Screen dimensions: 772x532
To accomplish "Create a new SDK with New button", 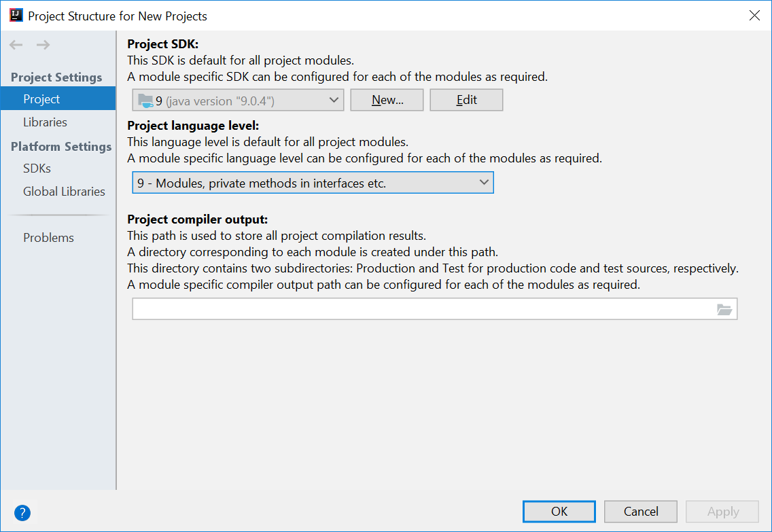I will tap(387, 99).
